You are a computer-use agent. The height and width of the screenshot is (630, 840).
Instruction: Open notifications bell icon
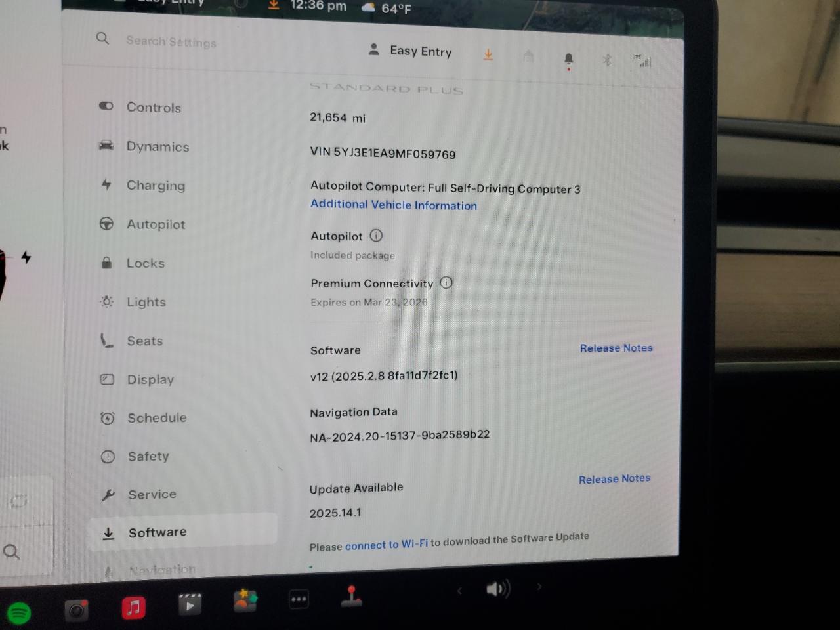pyautogui.click(x=569, y=60)
